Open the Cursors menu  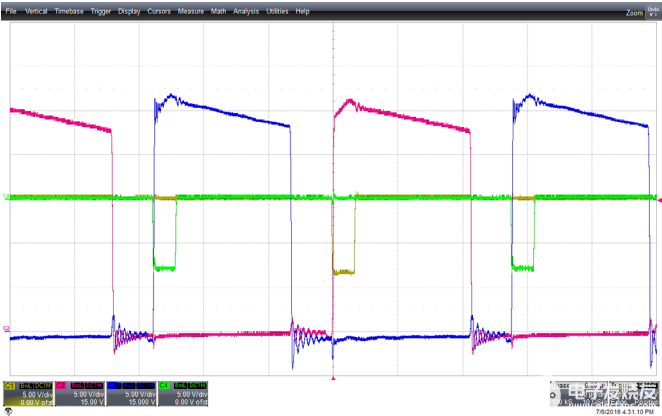158,10
